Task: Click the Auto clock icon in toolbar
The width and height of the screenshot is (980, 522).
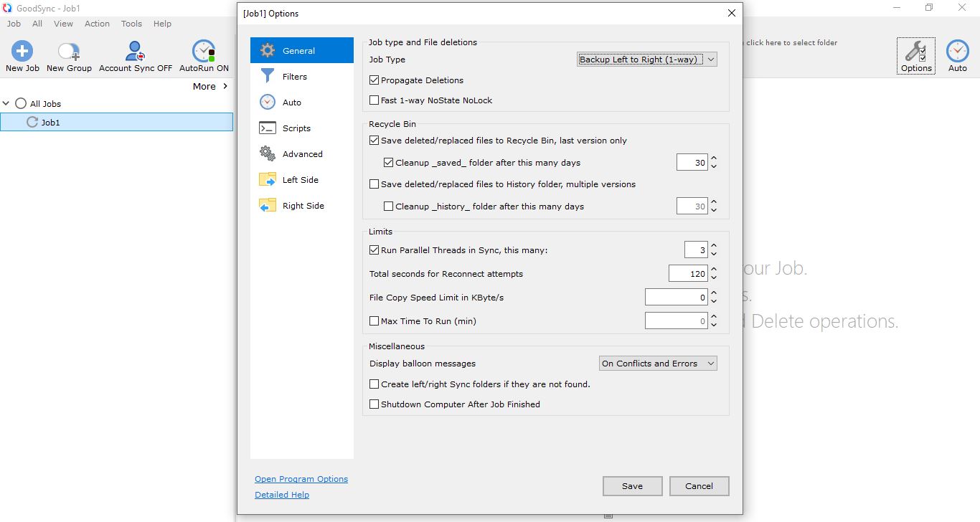Action: [x=958, y=51]
